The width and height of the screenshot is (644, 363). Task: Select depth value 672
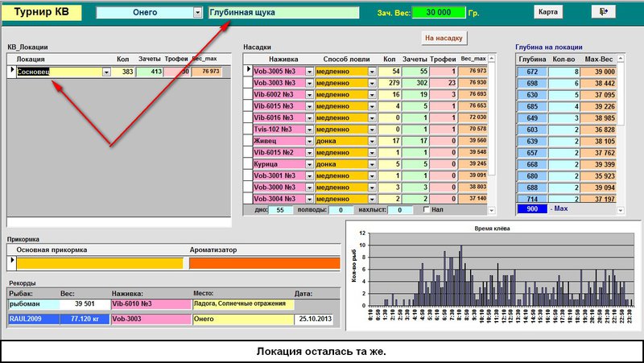tap(532, 72)
